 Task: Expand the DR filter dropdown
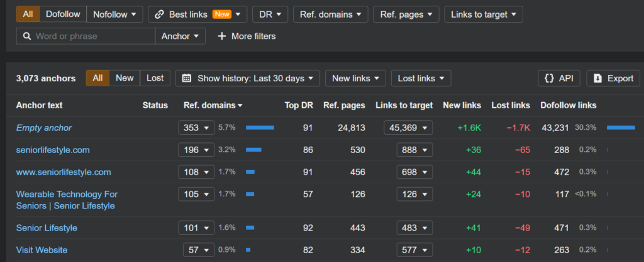tap(270, 14)
